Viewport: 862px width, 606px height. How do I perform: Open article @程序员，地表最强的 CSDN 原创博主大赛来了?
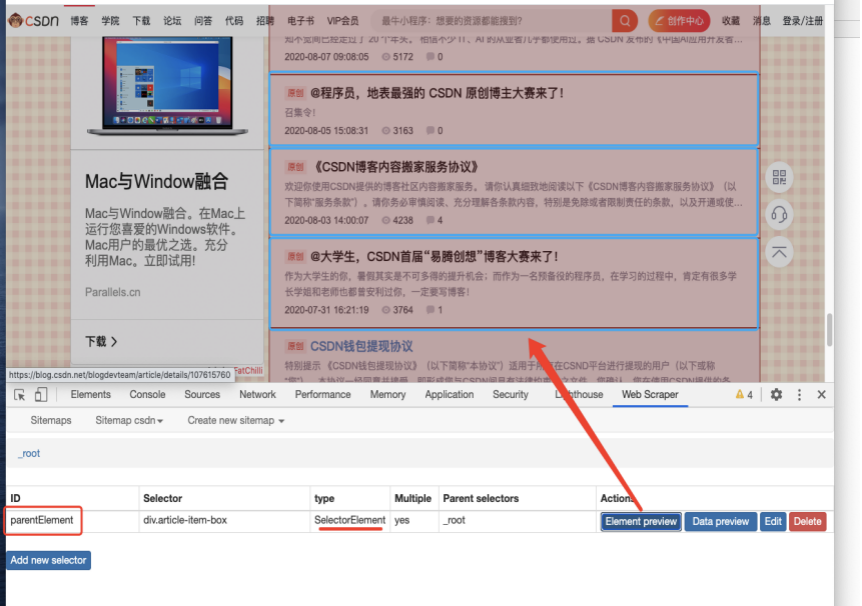[438, 93]
